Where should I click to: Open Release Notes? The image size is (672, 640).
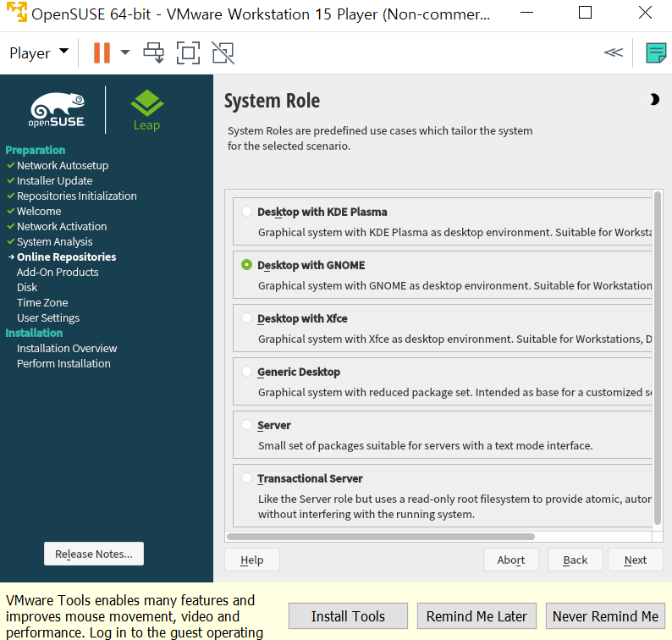pos(94,554)
